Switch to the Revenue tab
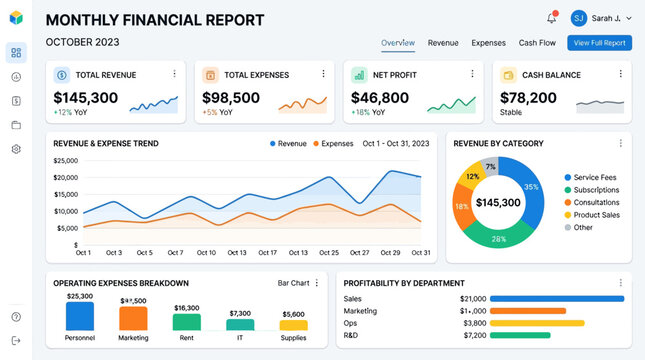645x360 pixels. click(x=443, y=43)
